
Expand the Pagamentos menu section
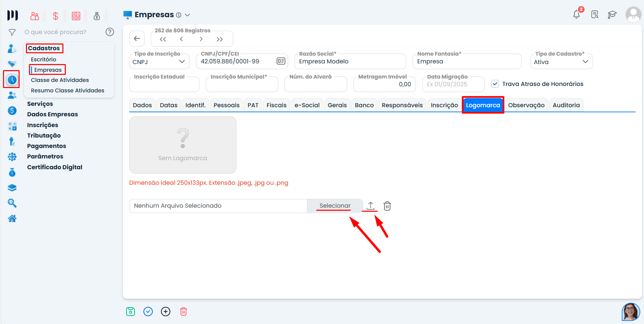47,146
